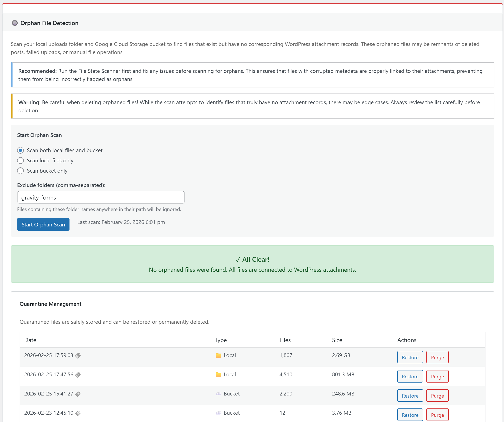
Task: Restore the quarantine from 2026-02-25 17:47:56
Action: 410,376
